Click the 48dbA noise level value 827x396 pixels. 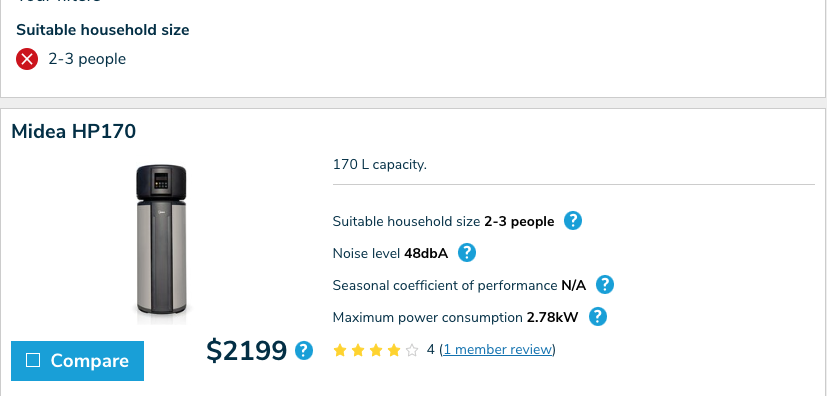[426, 254]
